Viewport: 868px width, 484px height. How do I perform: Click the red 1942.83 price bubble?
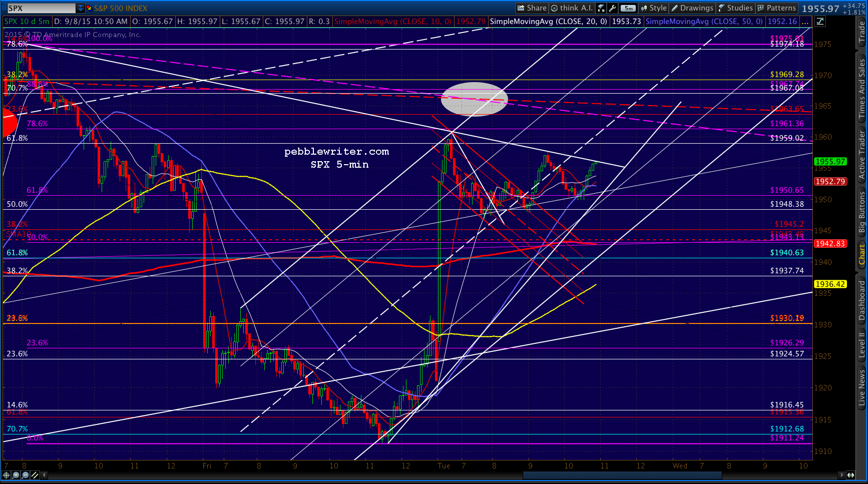(830, 243)
